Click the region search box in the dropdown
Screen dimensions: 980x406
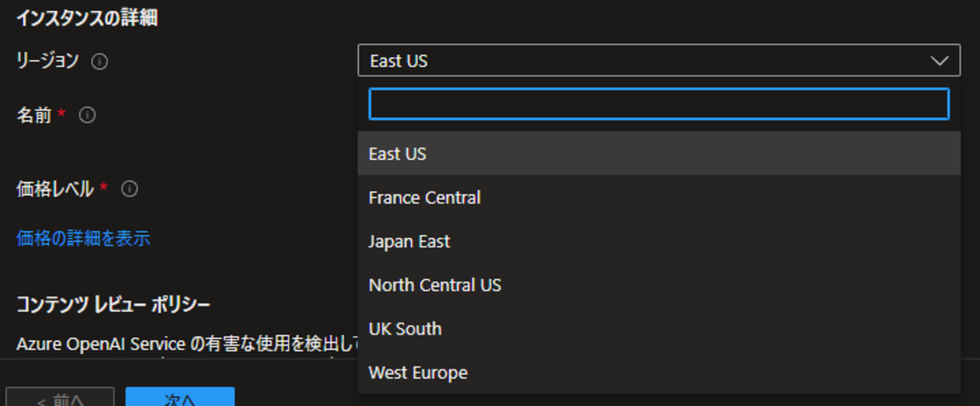point(658,104)
